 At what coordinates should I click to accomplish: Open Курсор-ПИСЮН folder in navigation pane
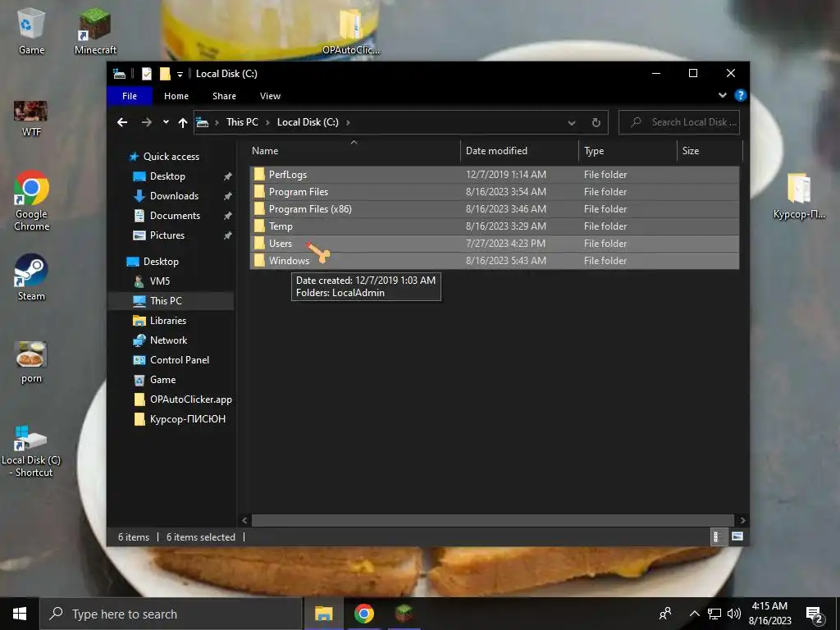point(180,419)
